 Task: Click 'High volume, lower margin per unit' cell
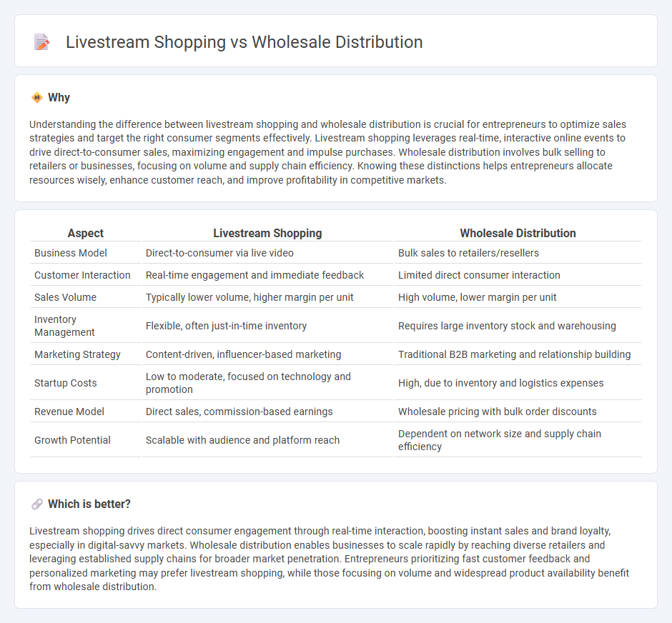tap(477, 298)
